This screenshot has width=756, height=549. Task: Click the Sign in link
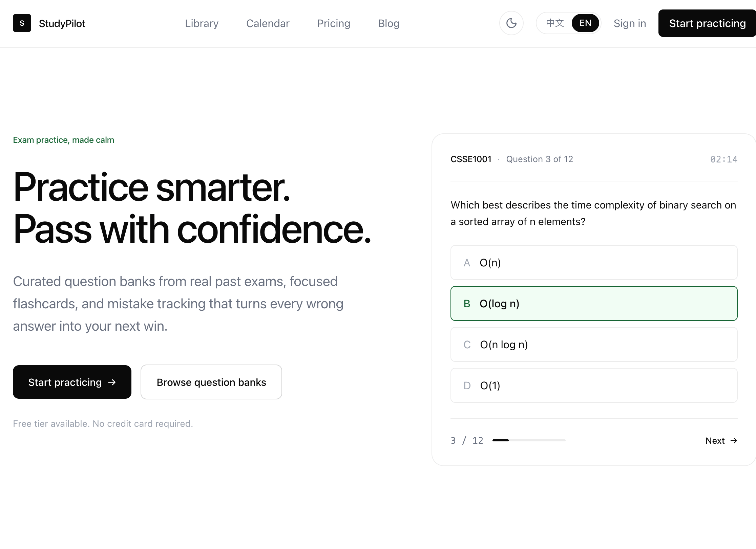tap(630, 23)
